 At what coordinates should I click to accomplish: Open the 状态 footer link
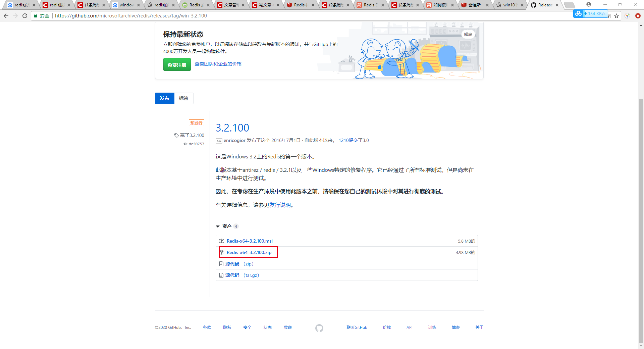point(267,328)
